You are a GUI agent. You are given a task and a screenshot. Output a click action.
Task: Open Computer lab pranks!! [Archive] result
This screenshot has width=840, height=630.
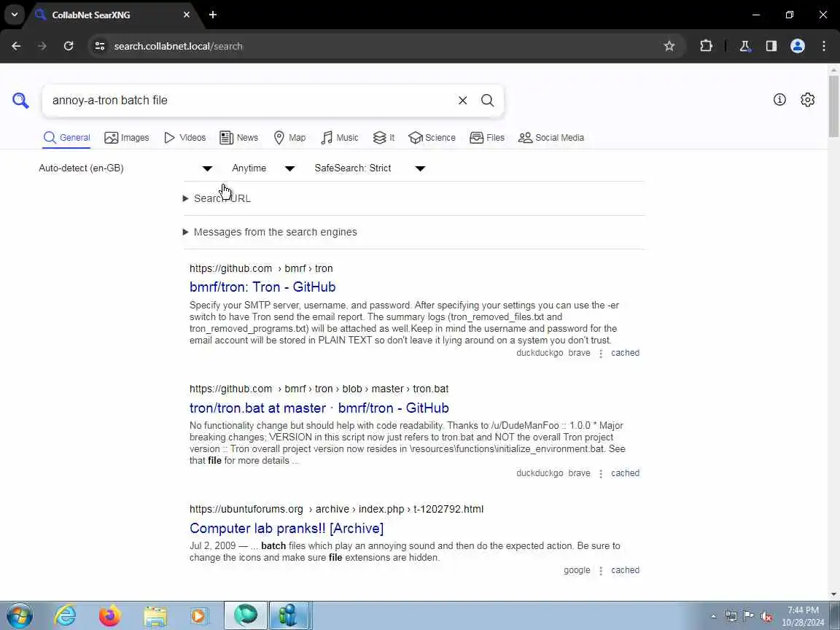coord(287,528)
